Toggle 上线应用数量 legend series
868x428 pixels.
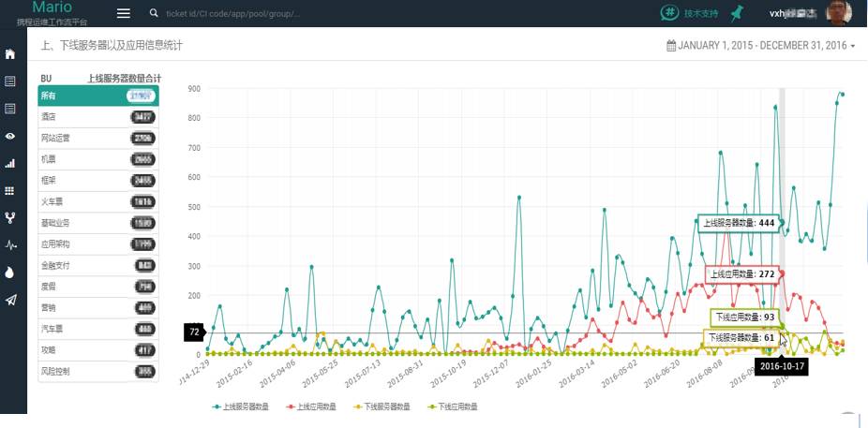(x=311, y=406)
